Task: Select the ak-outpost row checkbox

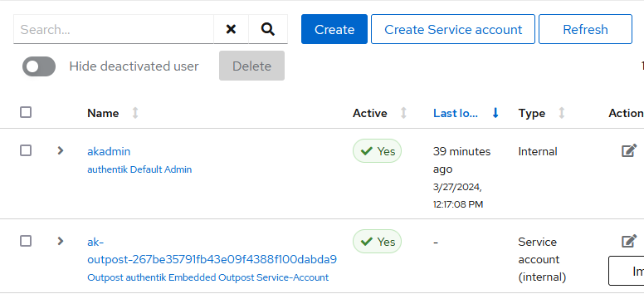Action: [x=26, y=241]
